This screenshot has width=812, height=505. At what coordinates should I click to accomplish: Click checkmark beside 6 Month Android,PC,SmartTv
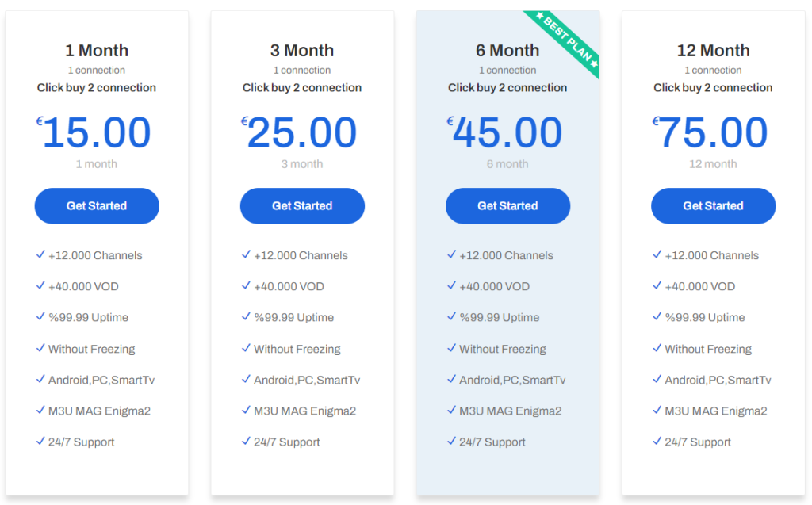pyautogui.click(x=451, y=379)
